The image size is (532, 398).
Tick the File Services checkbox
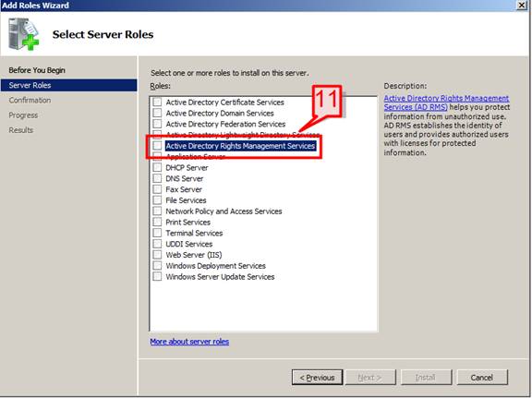point(157,199)
